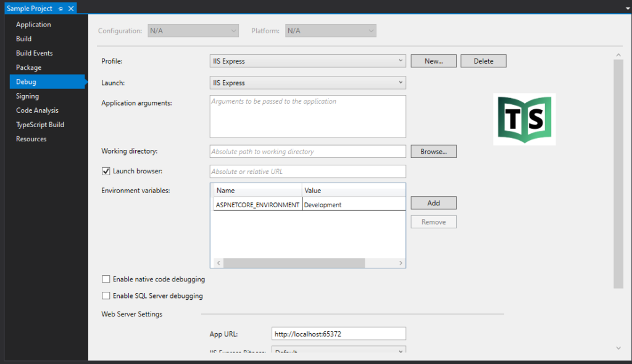Viewport: 632px width, 364px height.
Task: Open the document tab list arrow at top right
Action: point(624,9)
